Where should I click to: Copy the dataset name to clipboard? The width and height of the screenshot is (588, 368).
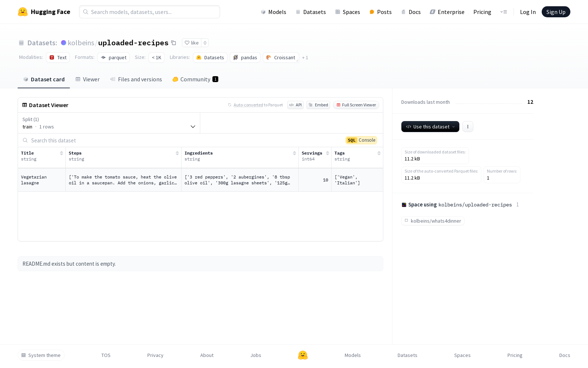[173, 43]
